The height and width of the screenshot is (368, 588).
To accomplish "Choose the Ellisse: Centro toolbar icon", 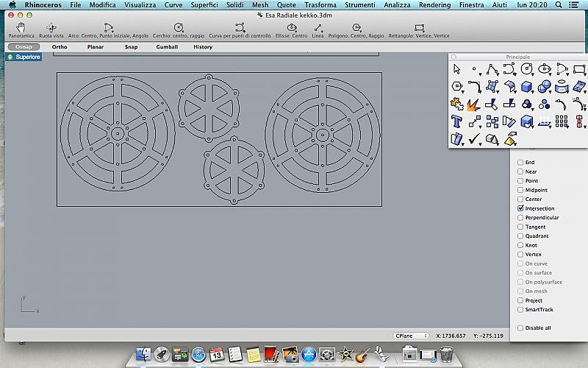I will pyautogui.click(x=292, y=28).
